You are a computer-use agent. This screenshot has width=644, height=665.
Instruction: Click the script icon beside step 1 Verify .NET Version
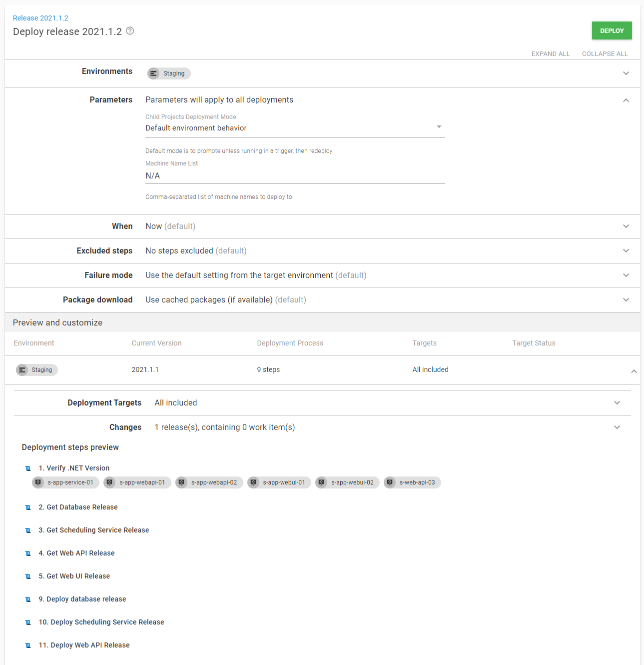(27, 468)
